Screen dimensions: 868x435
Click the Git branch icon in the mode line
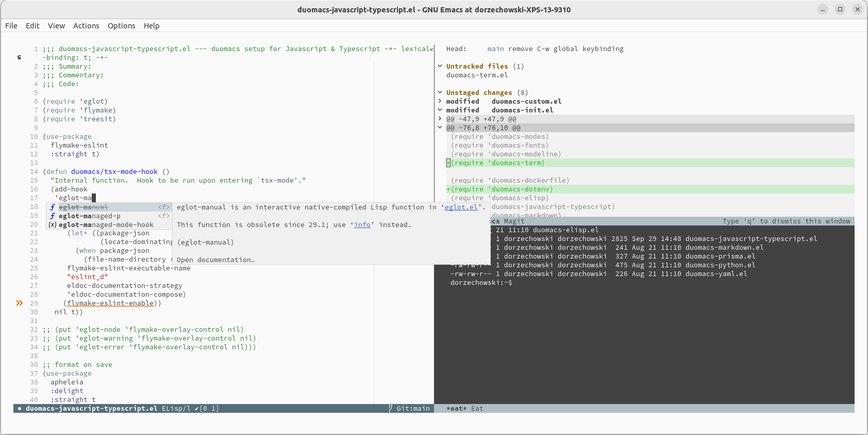(x=391, y=408)
